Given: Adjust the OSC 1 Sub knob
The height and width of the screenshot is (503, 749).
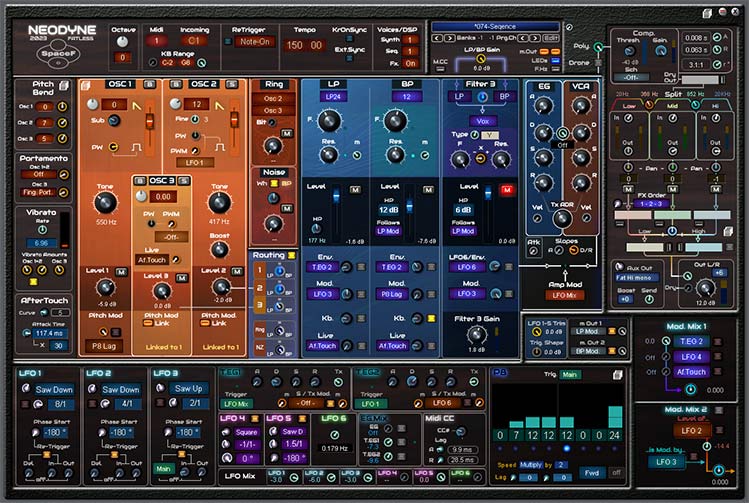Looking at the screenshot, I should coord(114,121).
